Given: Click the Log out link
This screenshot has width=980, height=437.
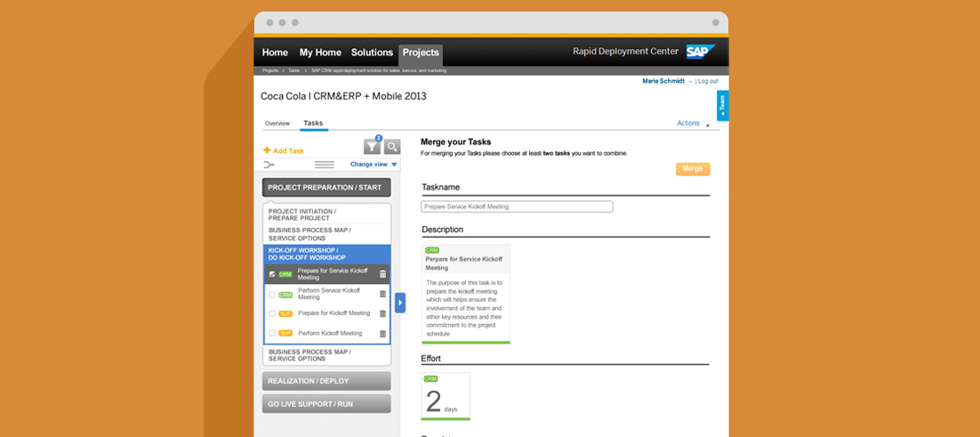Looking at the screenshot, I should 708,81.
